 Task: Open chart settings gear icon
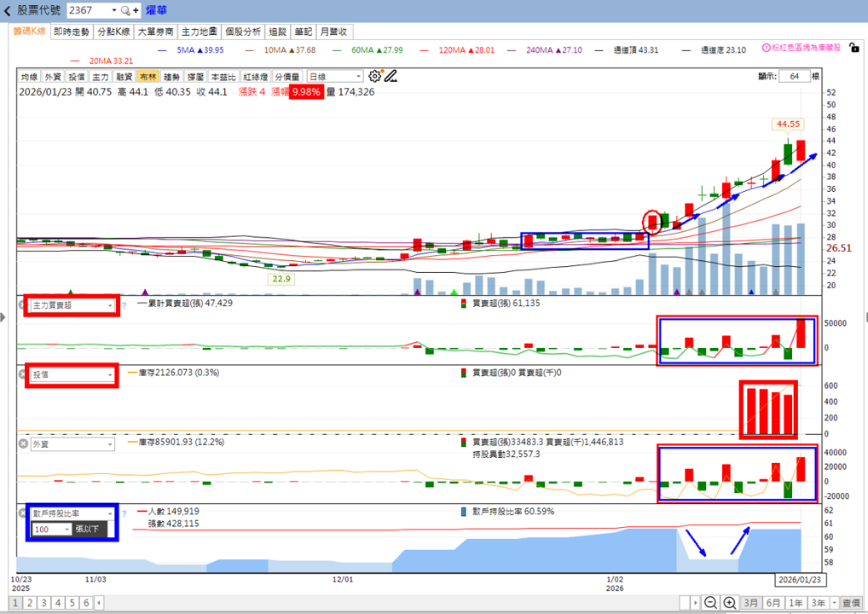tap(375, 76)
